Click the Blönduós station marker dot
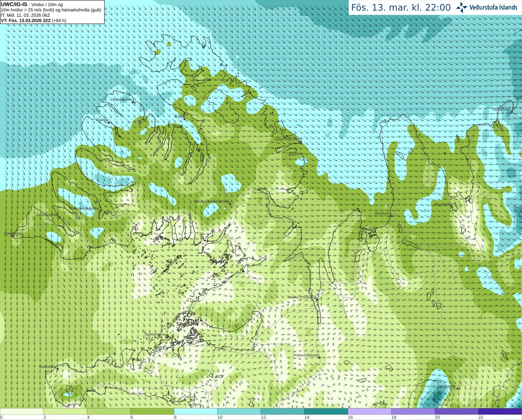This screenshot has width=522, height=420. [391, 216]
